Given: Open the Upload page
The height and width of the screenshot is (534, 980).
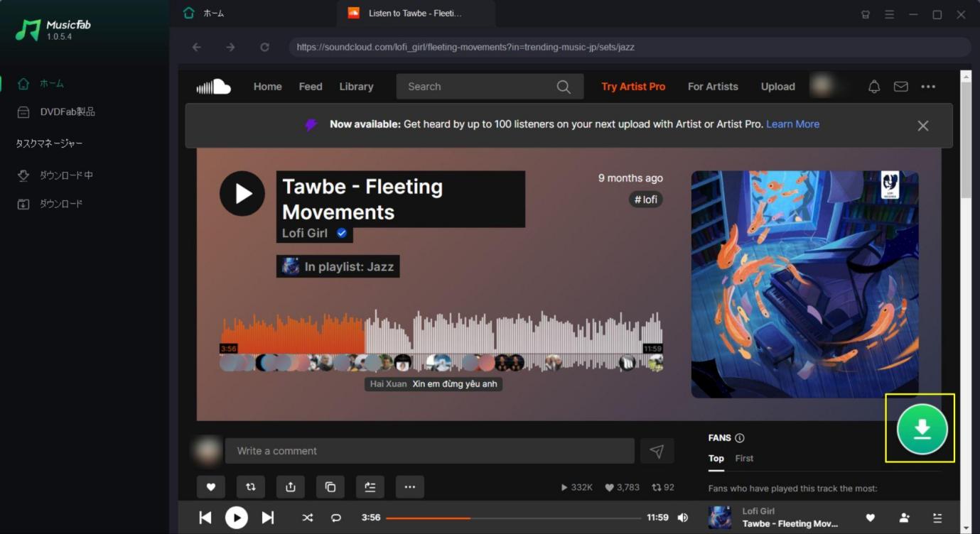Looking at the screenshot, I should (778, 87).
